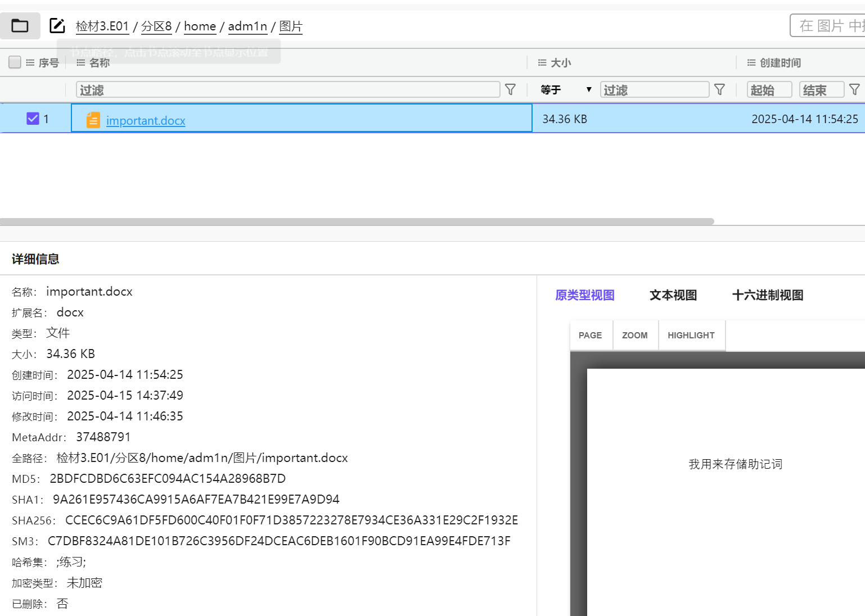Navigate to adm1n breadcrumb
Viewport: 865px width, 616px height.
point(247,26)
